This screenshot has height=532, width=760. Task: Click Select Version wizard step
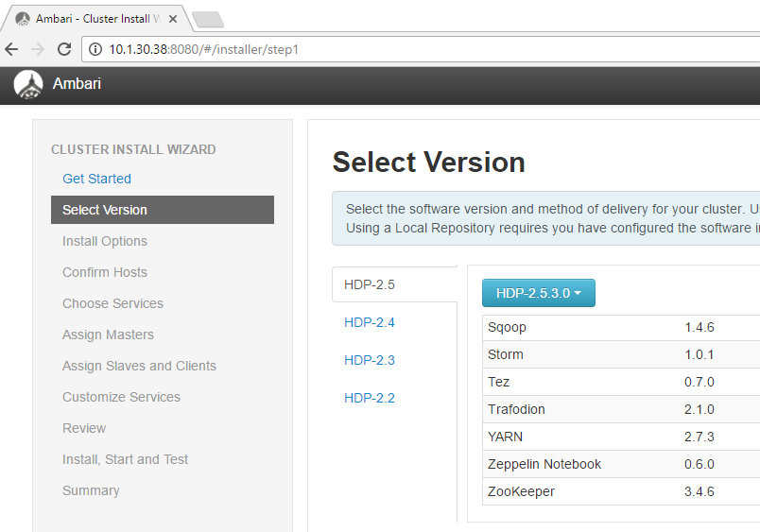pyautogui.click(x=105, y=210)
